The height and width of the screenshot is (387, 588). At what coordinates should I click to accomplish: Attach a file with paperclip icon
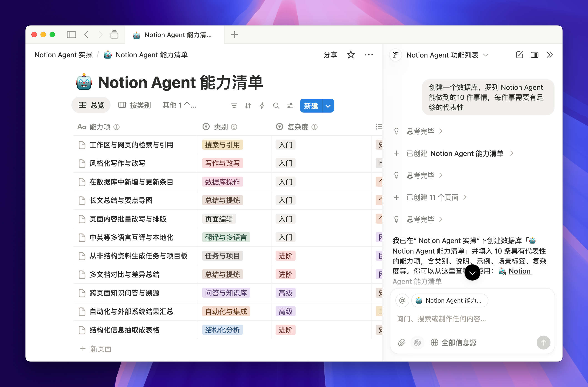click(x=402, y=342)
